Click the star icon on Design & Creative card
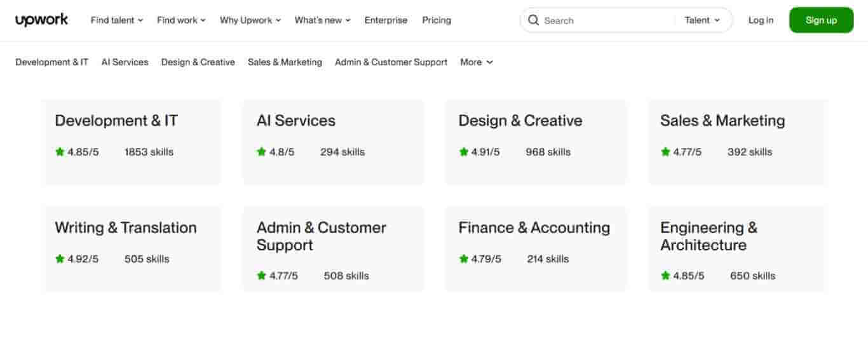 463,152
